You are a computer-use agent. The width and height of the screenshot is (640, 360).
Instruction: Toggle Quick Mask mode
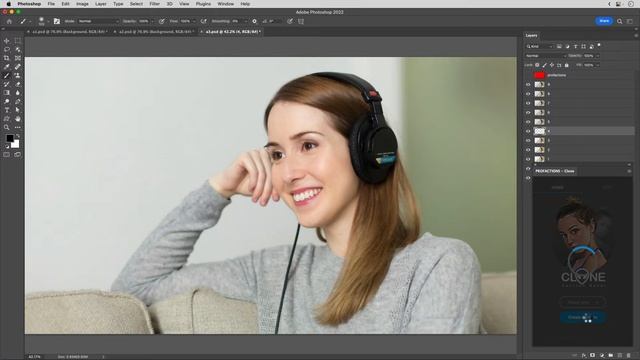tap(7, 155)
